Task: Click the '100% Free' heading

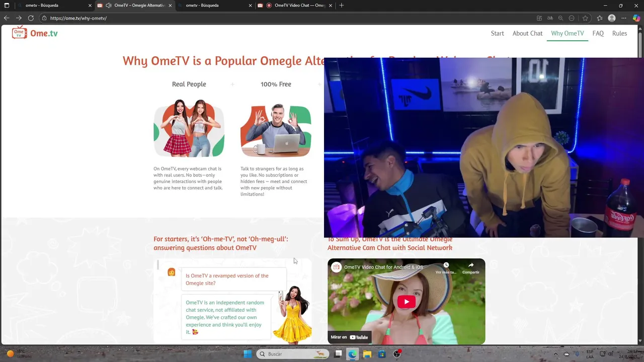Action: click(276, 84)
